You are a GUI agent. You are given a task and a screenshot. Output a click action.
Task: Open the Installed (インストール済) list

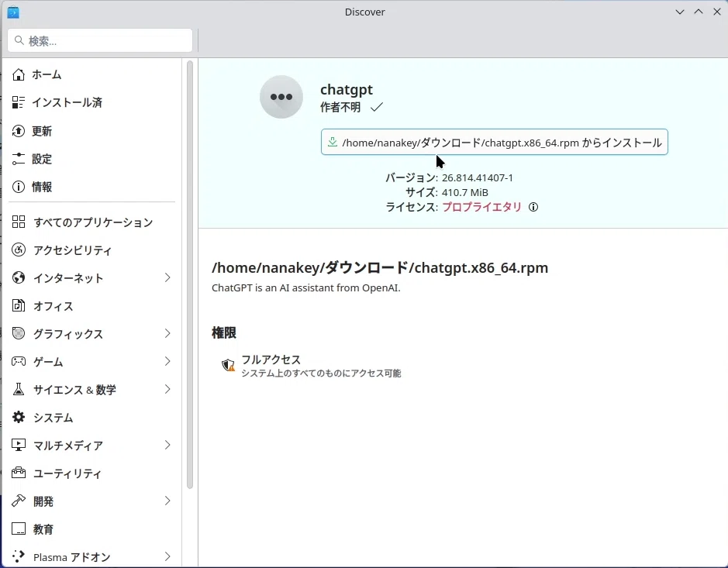[x=92, y=102]
